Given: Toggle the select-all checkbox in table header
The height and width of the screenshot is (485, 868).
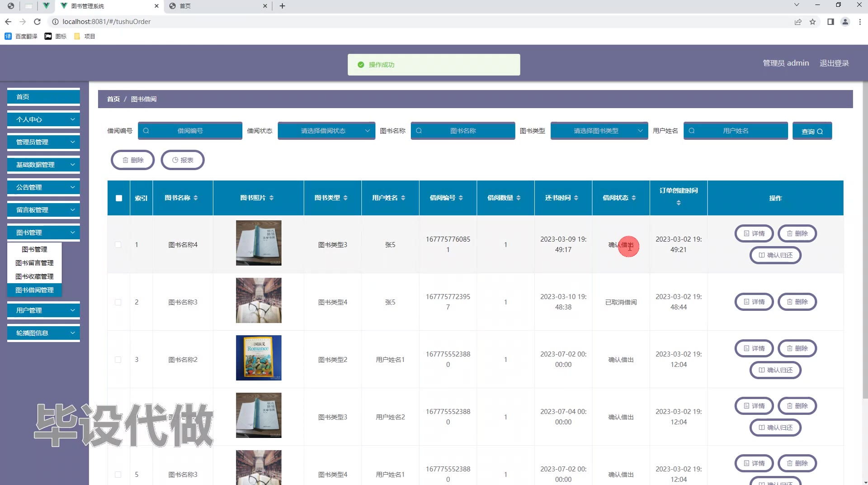Looking at the screenshot, I should [x=119, y=198].
